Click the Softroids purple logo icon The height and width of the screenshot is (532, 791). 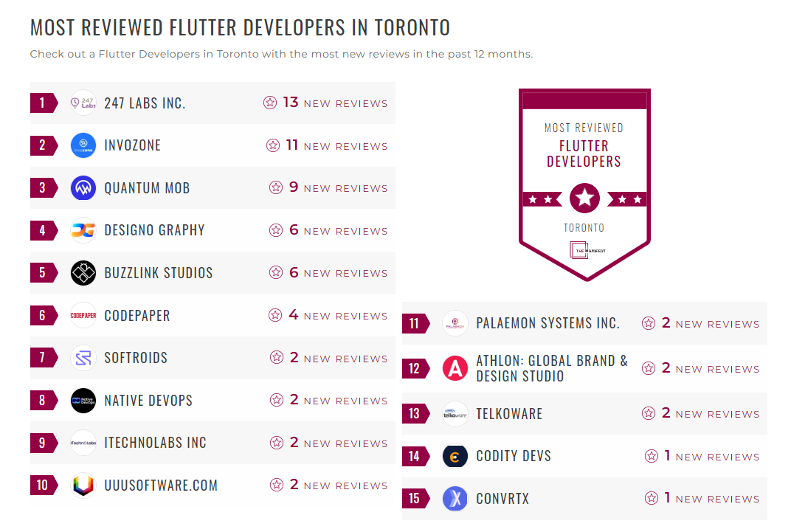83,358
